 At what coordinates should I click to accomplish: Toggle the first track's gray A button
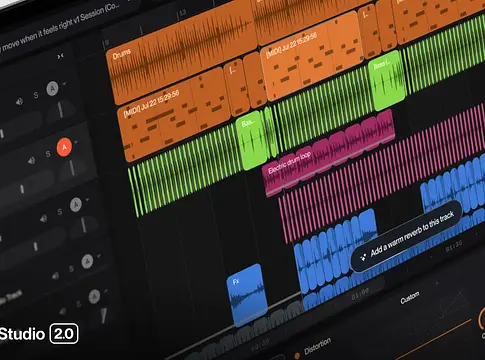coord(52,88)
